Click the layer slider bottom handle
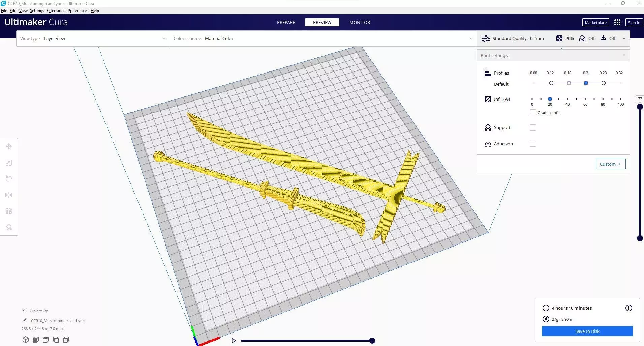Screen dimensions: 644x346 (640, 238)
